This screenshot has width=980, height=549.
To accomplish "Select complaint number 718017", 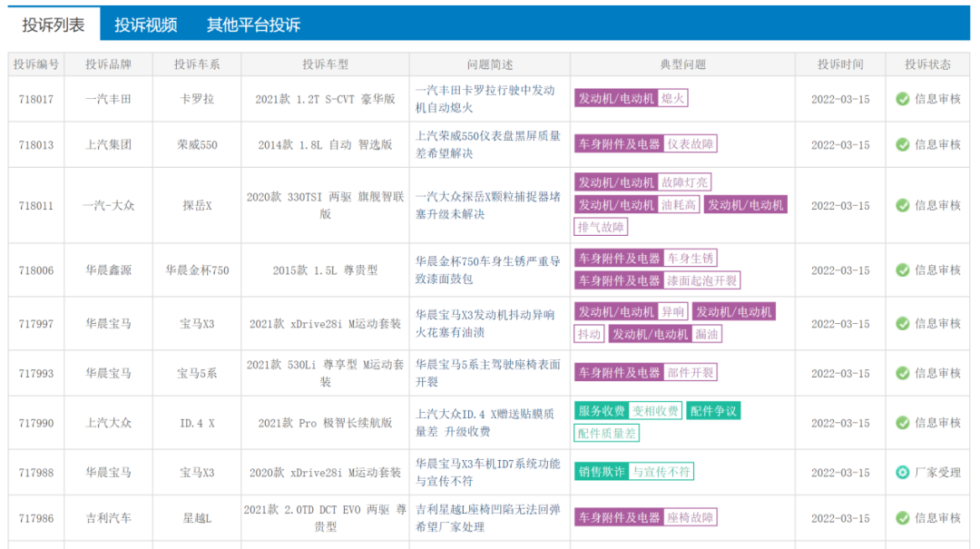I will point(36,99).
